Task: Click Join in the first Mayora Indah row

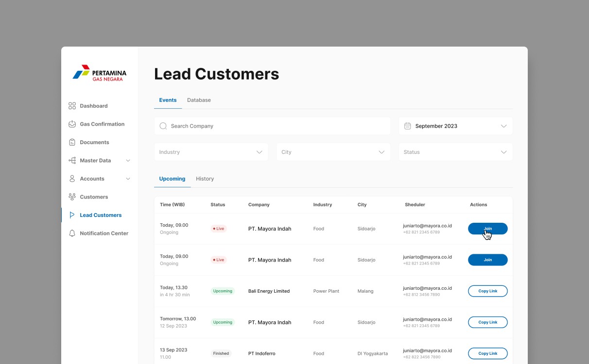Action: click(x=488, y=229)
